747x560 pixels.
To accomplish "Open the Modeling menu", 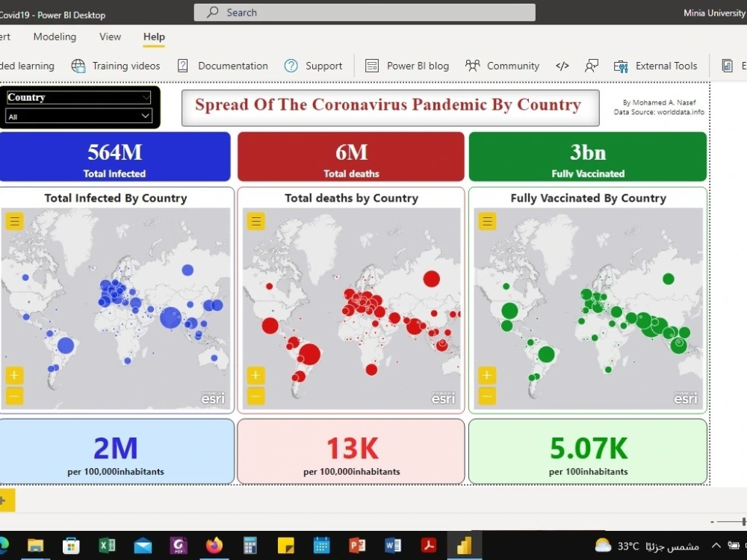I will click(55, 37).
